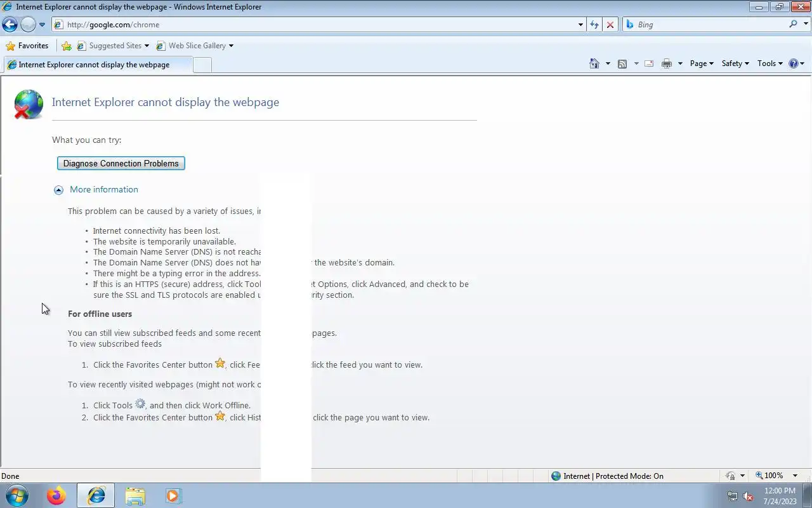Screen dimensions: 812x508
Task: Open the search provider dropdown arrow
Action: click(x=806, y=25)
